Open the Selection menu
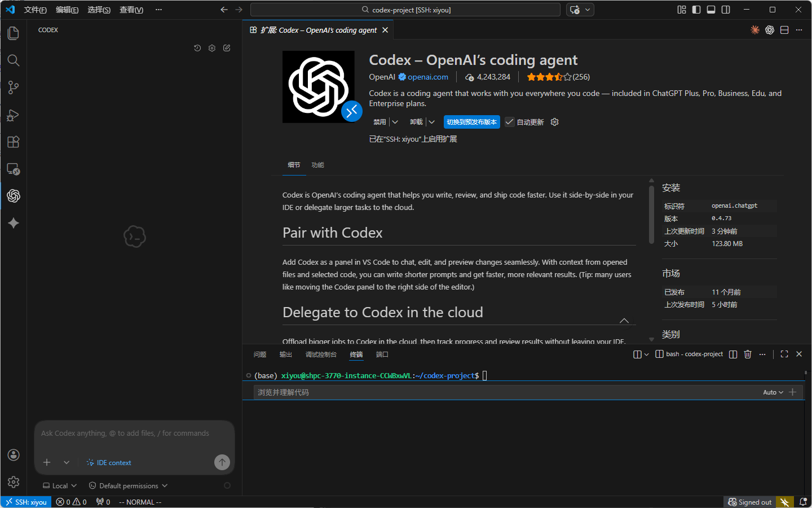This screenshot has height=508, width=812. (99, 10)
